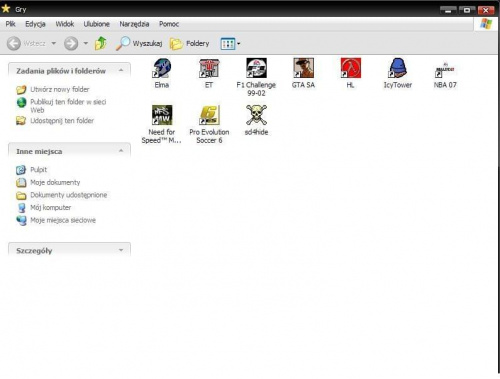Minimize the Gry window
The image size is (500, 379).
[x=448, y=10]
